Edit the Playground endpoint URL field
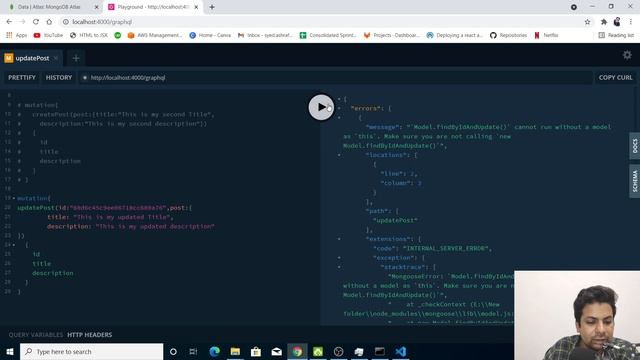 (335, 78)
